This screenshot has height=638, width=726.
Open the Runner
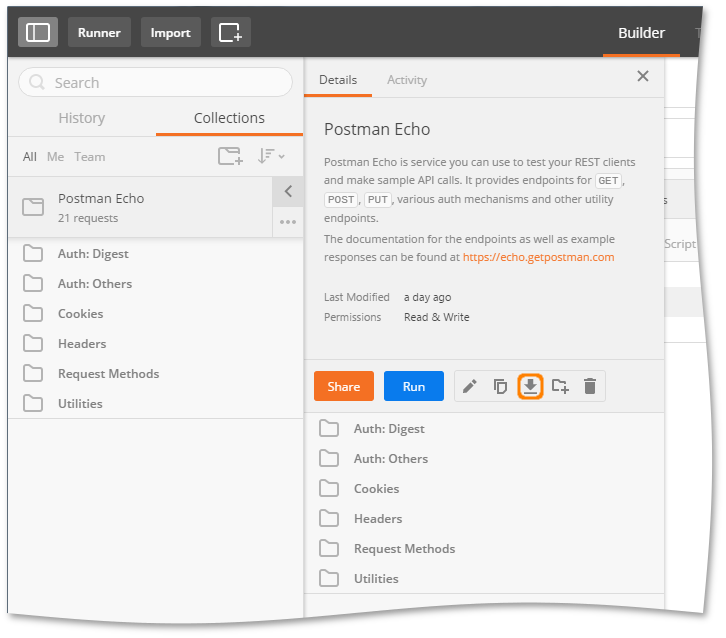(99, 32)
